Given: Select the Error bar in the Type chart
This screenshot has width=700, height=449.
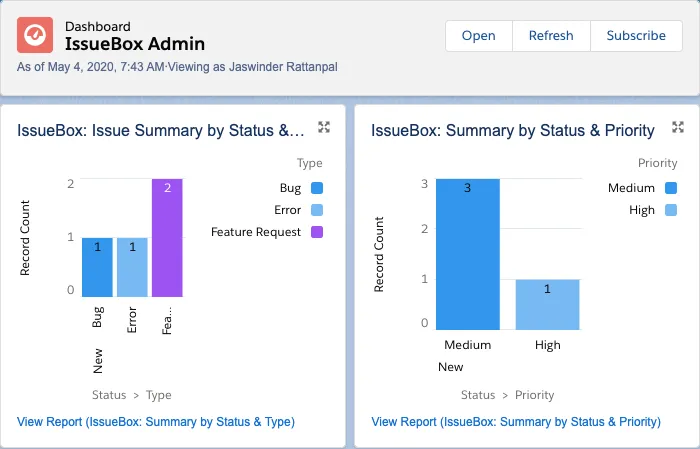Looking at the screenshot, I should point(132,267).
